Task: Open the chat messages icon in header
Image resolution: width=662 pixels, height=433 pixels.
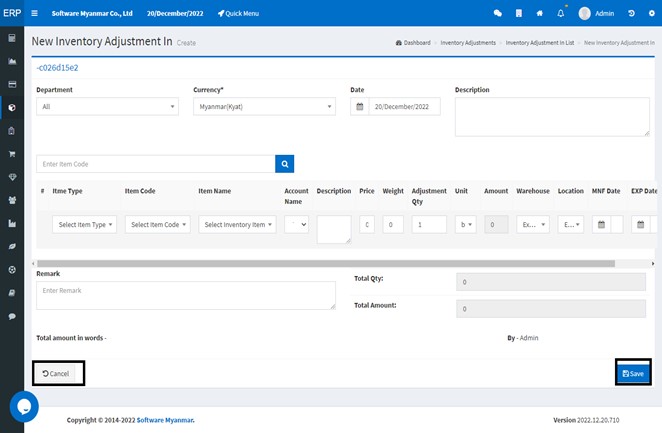Action: click(498, 13)
